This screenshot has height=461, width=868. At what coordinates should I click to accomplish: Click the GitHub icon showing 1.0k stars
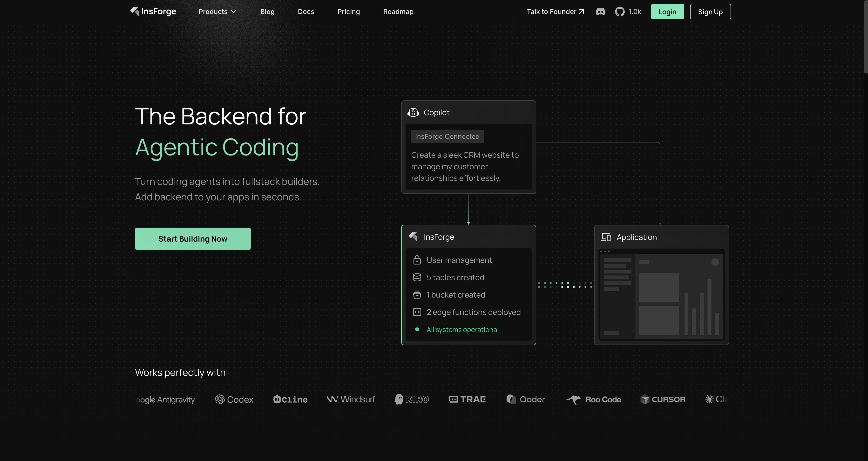point(619,12)
